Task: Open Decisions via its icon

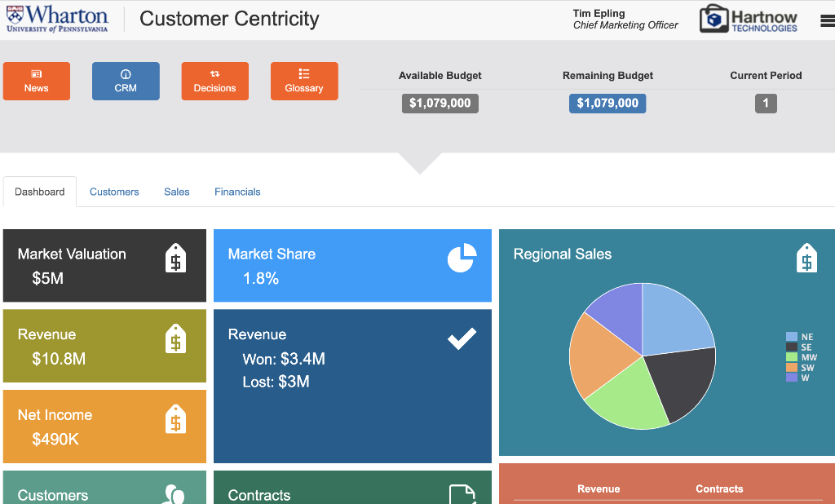Action: (x=214, y=74)
